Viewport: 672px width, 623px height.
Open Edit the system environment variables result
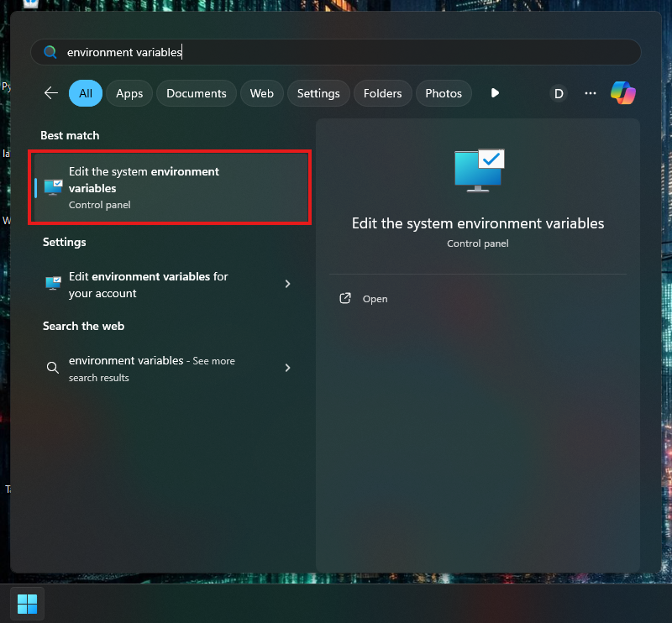(x=170, y=187)
